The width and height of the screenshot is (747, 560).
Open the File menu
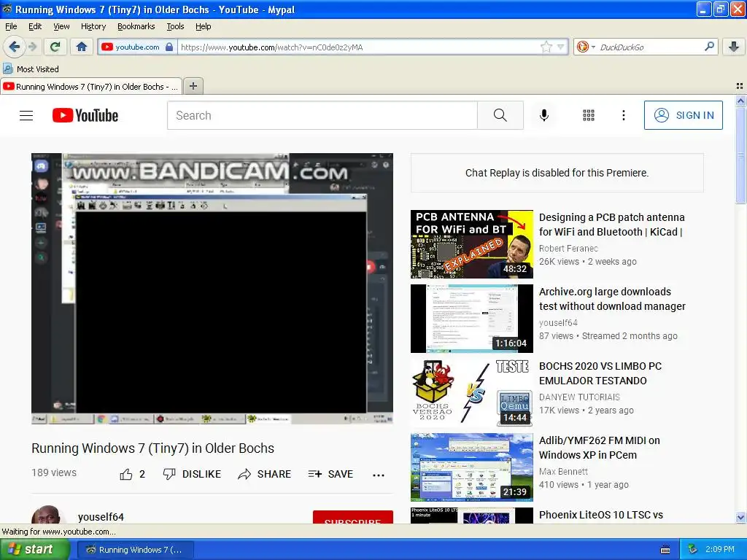click(11, 26)
